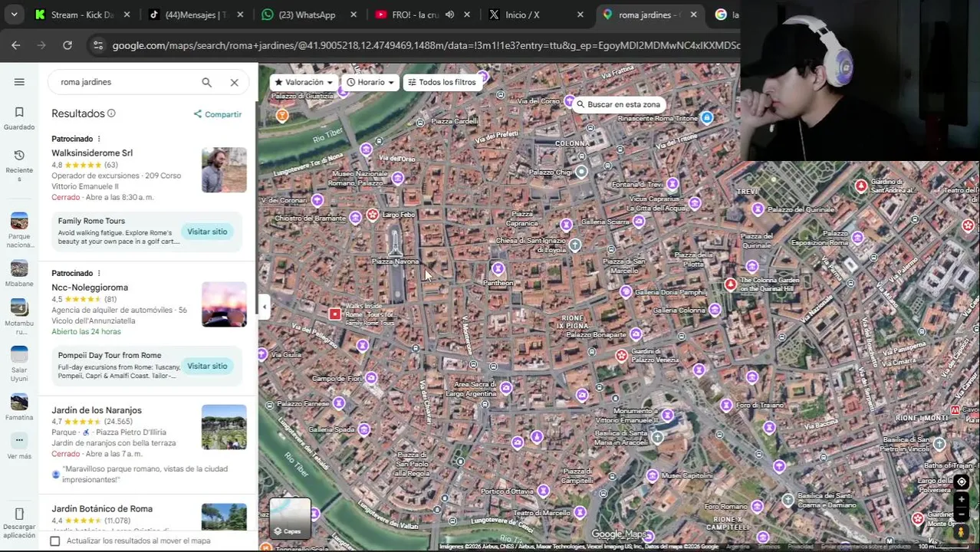Click the roma jardines search field
The image size is (980, 552).
click(123, 82)
